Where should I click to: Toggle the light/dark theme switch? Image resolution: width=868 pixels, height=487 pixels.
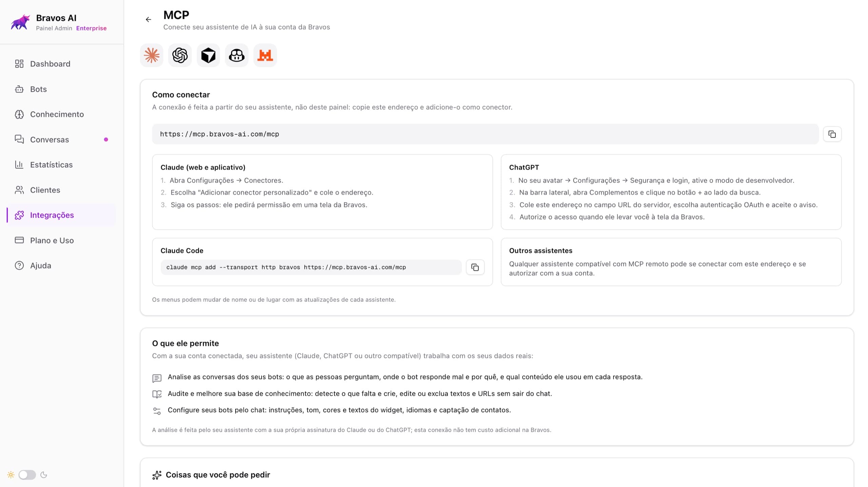(x=27, y=475)
